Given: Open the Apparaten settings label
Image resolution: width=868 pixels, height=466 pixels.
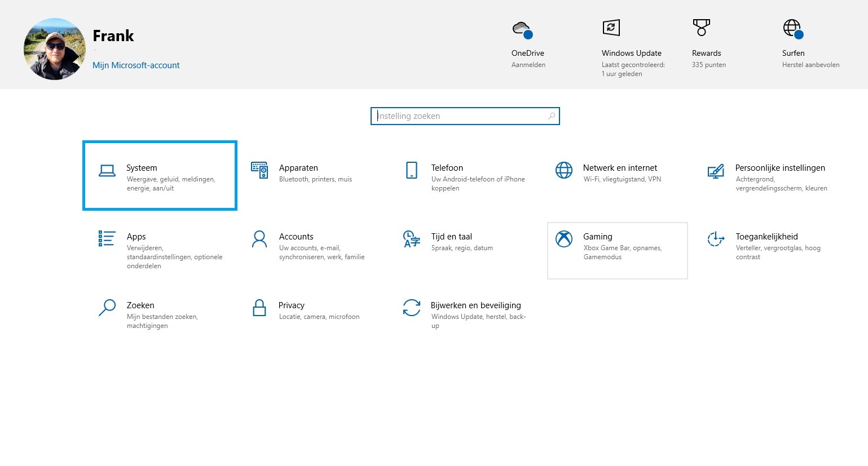Looking at the screenshot, I should [298, 168].
